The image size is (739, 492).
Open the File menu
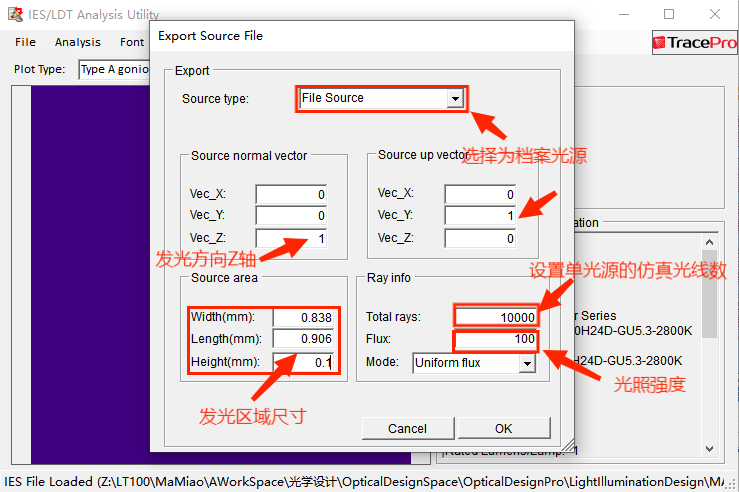pos(25,42)
